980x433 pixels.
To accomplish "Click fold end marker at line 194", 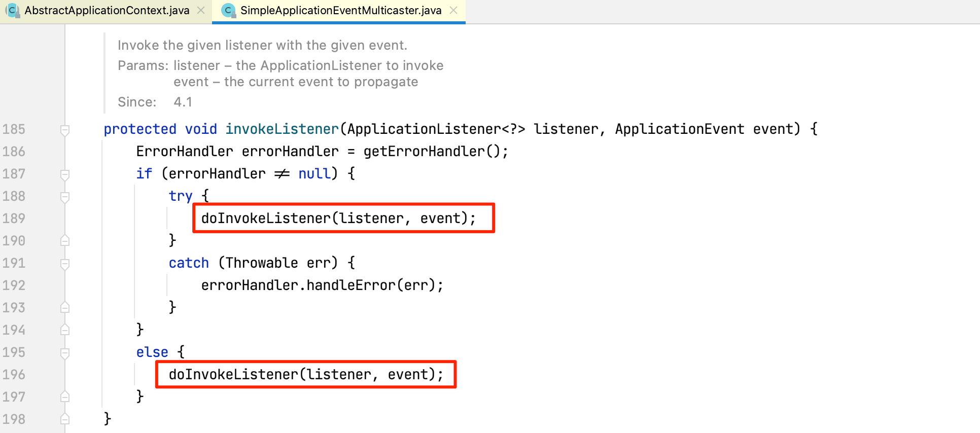I will 65,330.
